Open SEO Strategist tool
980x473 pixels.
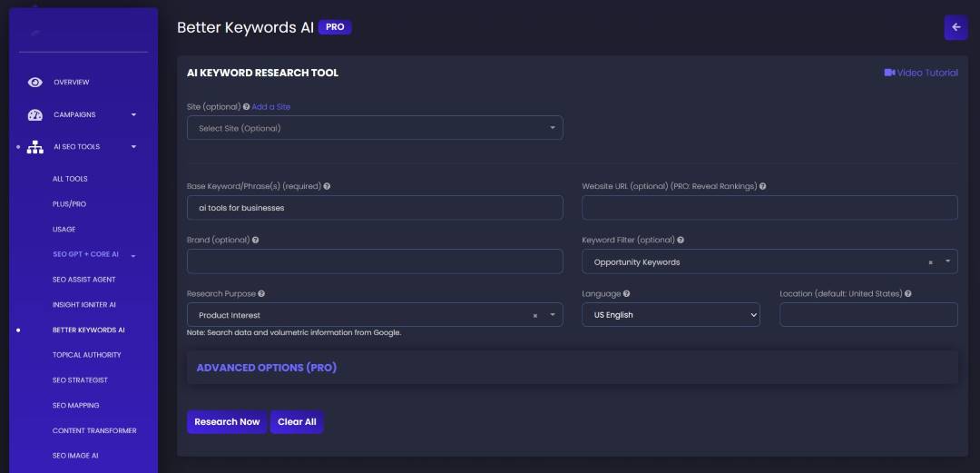[x=80, y=379]
